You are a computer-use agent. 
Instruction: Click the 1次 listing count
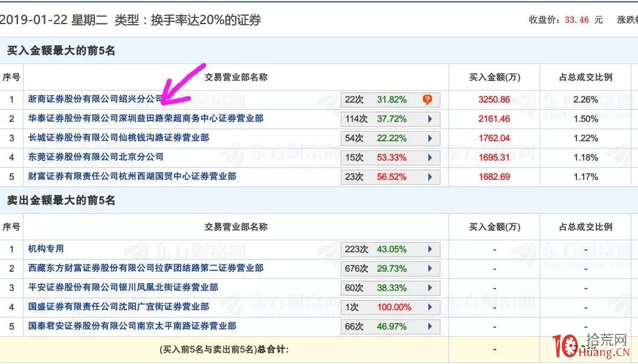click(x=352, y=307)
